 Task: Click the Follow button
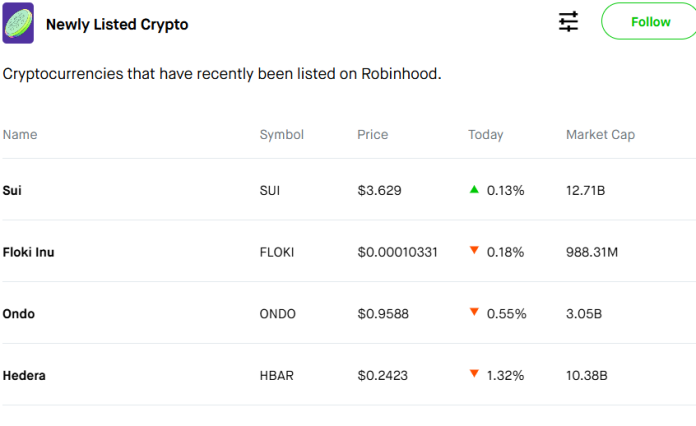(649, 22)
